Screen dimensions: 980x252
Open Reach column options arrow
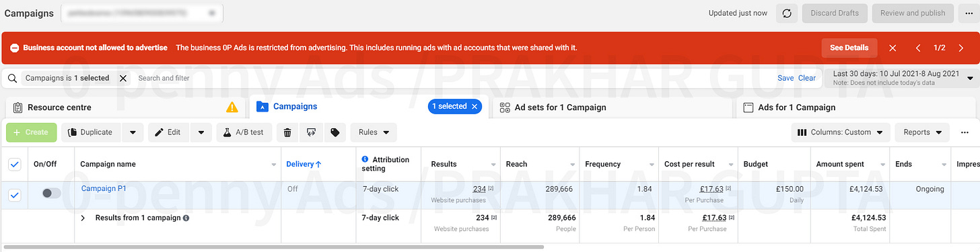pos(572,165)
